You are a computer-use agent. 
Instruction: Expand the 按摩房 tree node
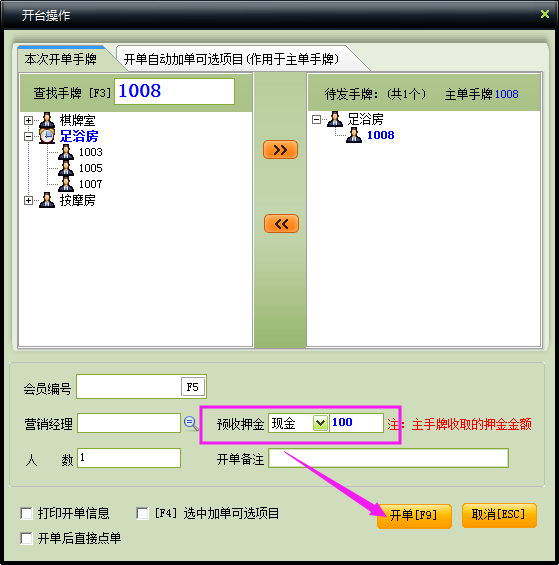(x=28, y=200)
